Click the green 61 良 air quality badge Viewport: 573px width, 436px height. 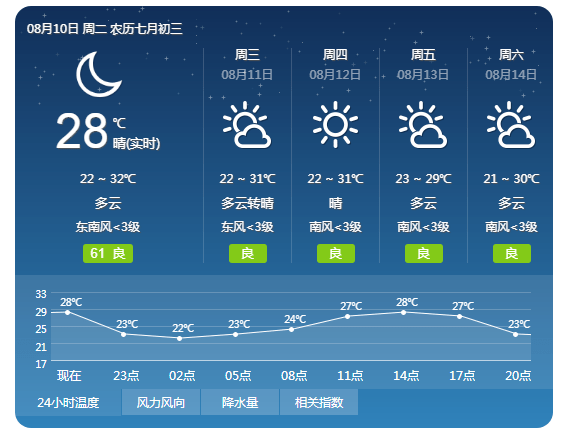coord(108,253)
